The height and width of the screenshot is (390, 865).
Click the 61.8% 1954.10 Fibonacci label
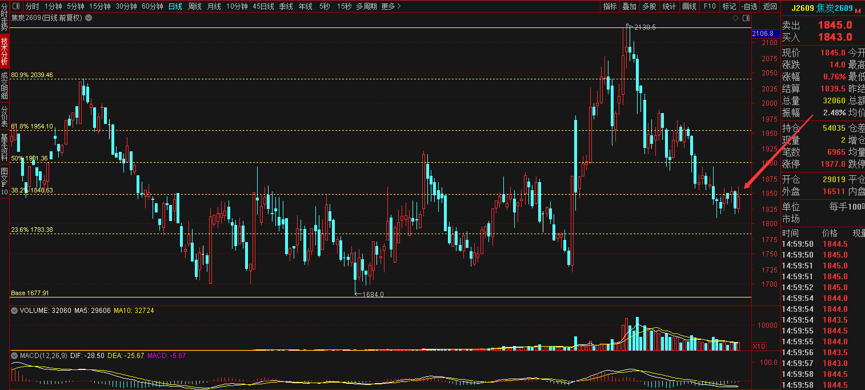(x=32, y=126)
